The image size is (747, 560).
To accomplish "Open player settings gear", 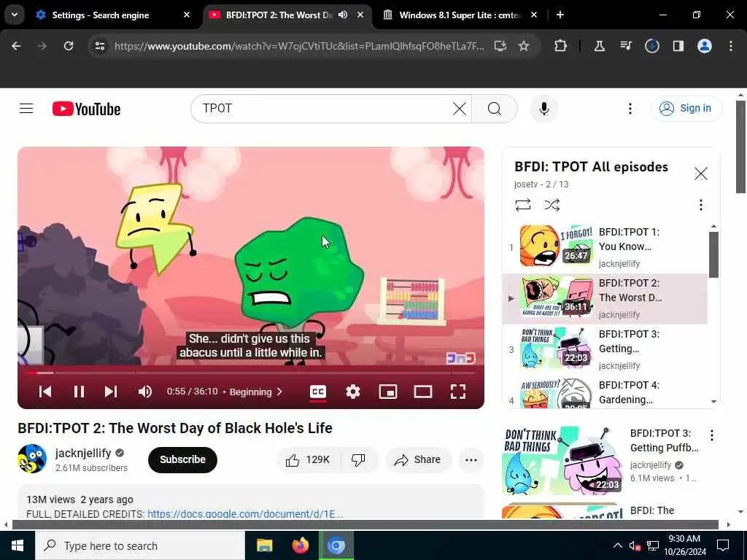I will point(353,392).
